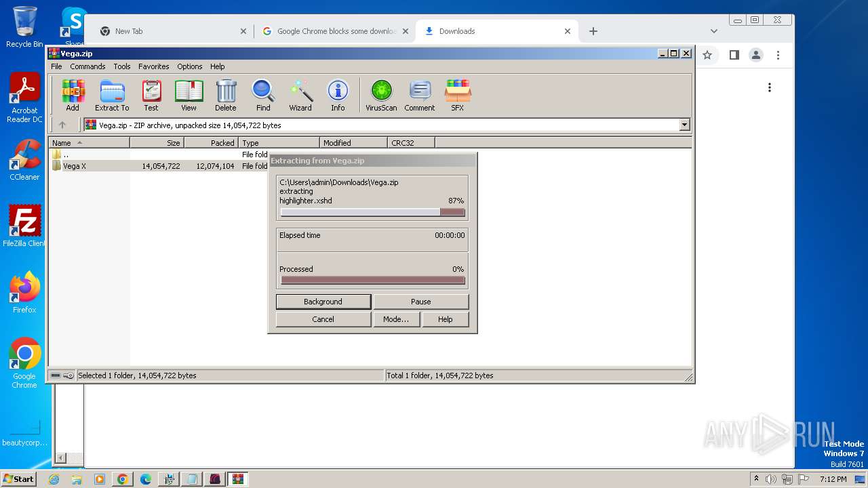Sort file list by Modified column
Viewport: 868px width, 488px height.
(x=354, y=143)
